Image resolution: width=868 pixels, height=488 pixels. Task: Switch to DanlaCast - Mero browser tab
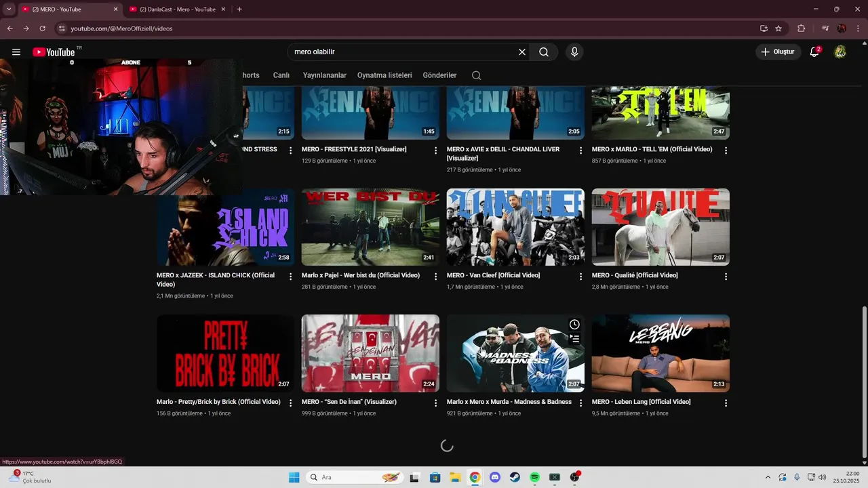point(178,9)
